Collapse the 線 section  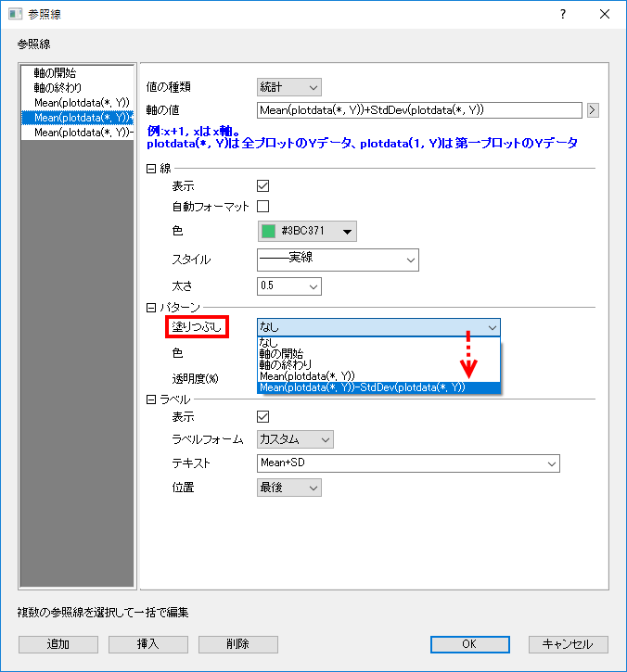(x=151, y=169)
